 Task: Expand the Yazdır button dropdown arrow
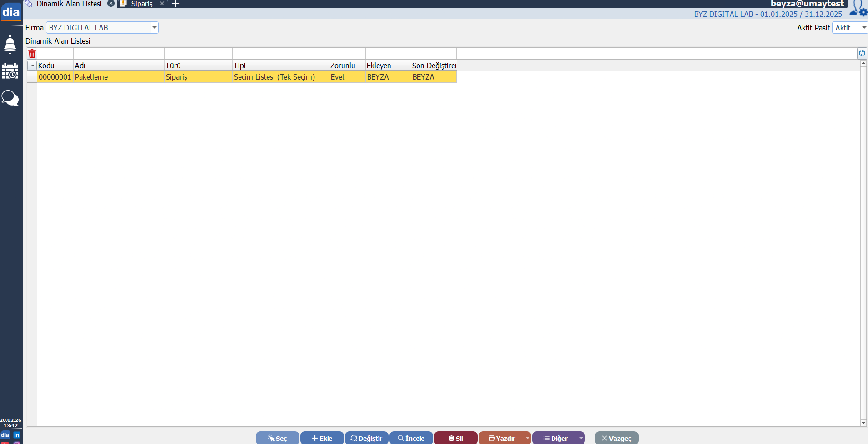coord(527,438)
